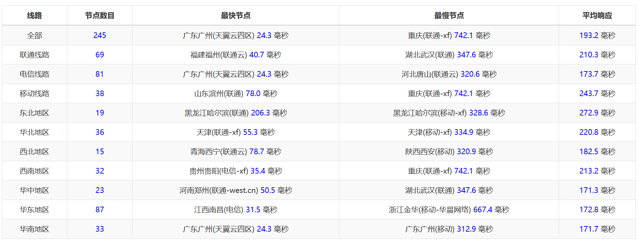The height and width of the screenshot is (245, 644).
Task: Click average response 173.7 毫秒
Action: (x=597, y=74)
